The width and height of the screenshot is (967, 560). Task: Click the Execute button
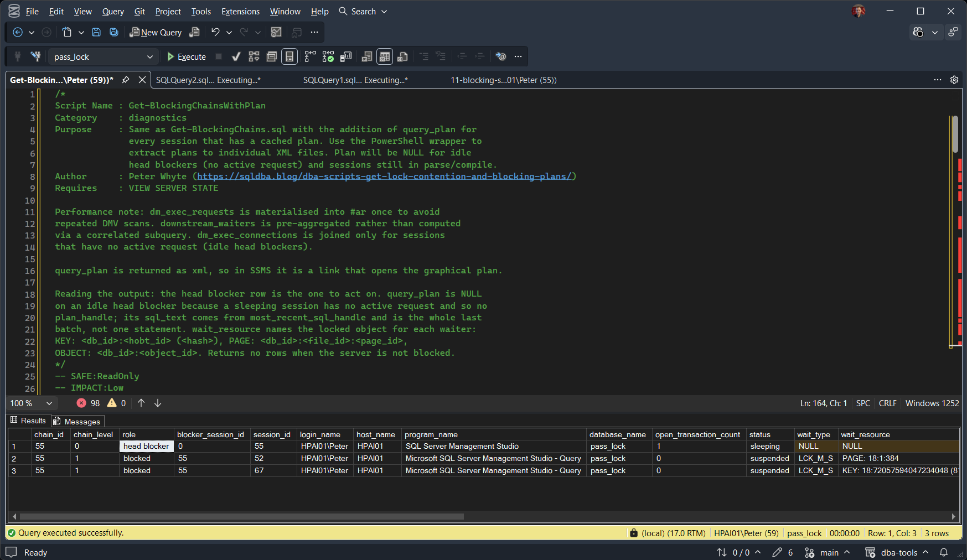187,56
